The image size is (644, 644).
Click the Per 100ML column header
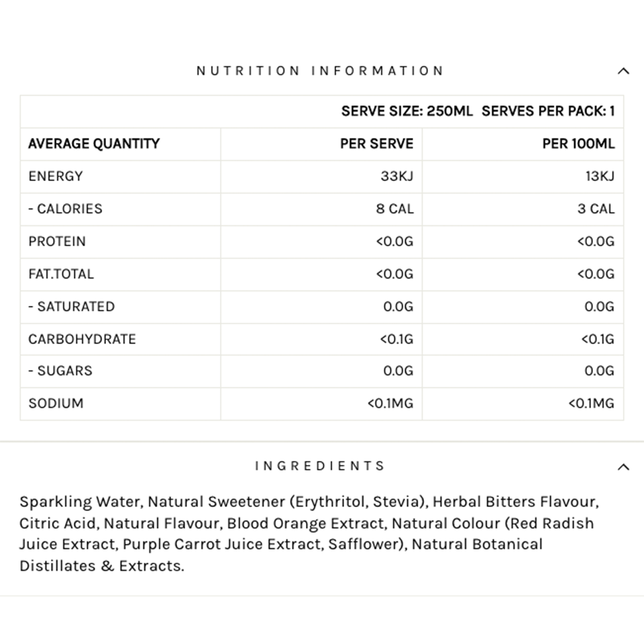pyautogui.click(x=578, y=144)
